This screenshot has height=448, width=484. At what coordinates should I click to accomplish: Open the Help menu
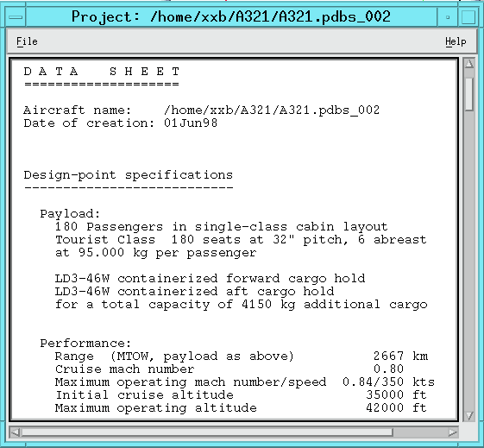tap(456, 41)
